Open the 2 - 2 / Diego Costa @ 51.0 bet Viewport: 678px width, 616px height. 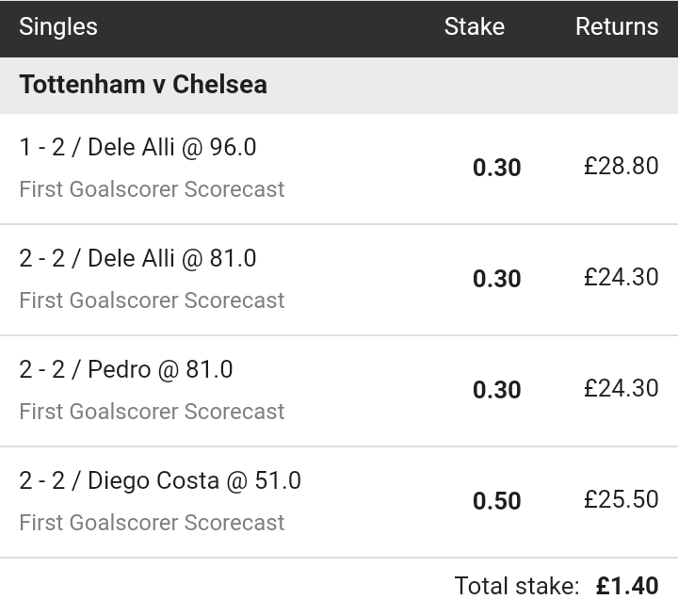160,481
